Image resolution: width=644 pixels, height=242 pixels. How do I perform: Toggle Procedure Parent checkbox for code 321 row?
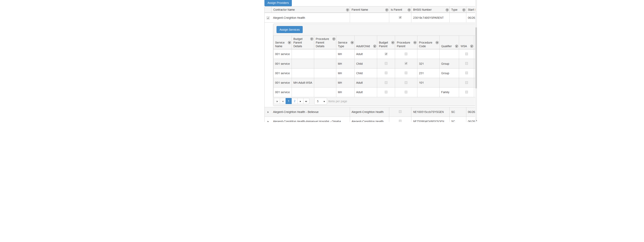tap(406, 64)
